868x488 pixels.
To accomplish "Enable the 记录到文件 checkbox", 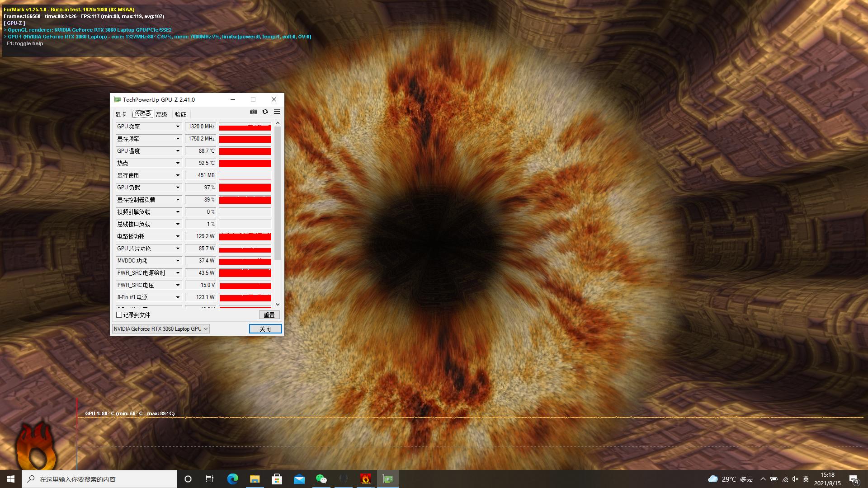I will [119, 315].
